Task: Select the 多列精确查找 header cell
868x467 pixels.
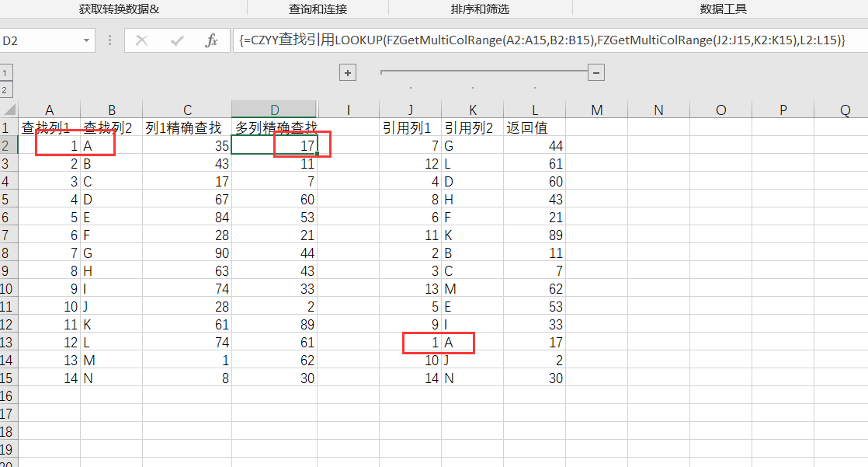Action: click(x=275, y=128)
